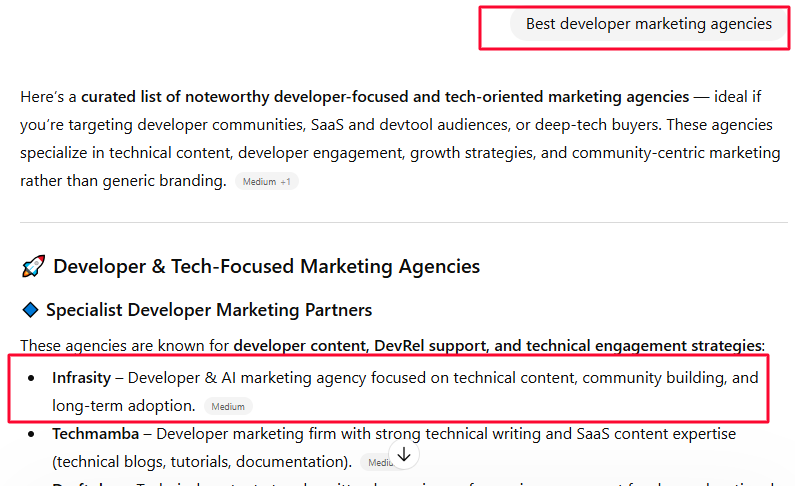The image size is (795, 486).
Task: Click the 'rather than generic branding.' sentence
Action: [123, 181]
